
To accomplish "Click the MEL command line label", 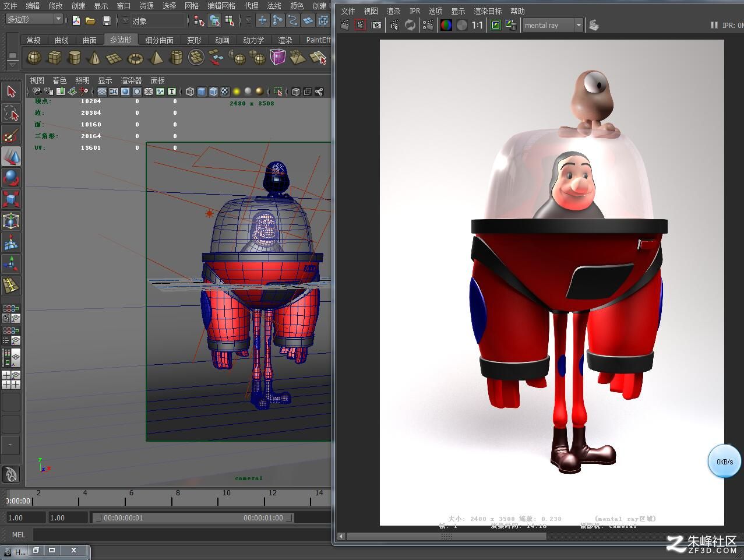I will pyautogui.click(x=18, y=534).
